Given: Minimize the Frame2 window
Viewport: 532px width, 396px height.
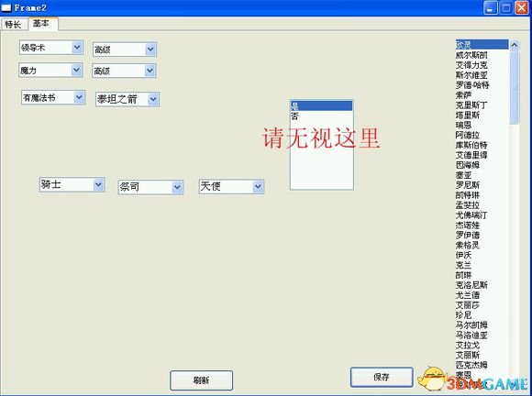Looking at the screenshot, I should coord(491,7).
